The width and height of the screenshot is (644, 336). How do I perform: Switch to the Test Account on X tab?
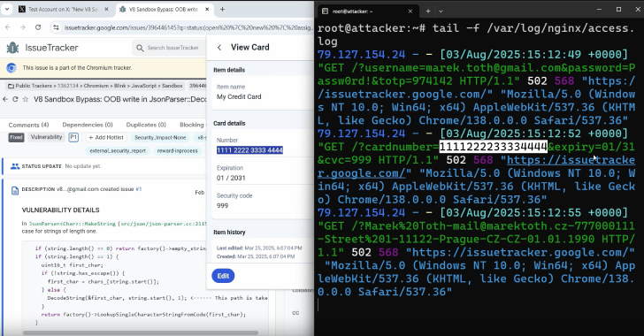point(63,10)
